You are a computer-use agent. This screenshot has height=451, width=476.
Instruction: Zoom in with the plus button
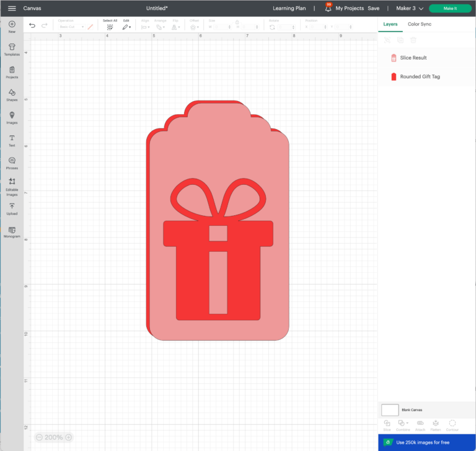click(69, 437)
